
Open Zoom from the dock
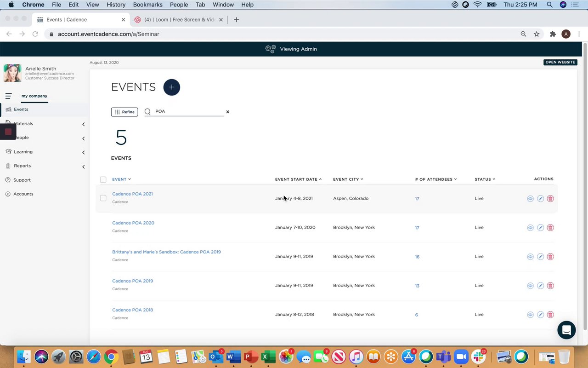point(461,356)
